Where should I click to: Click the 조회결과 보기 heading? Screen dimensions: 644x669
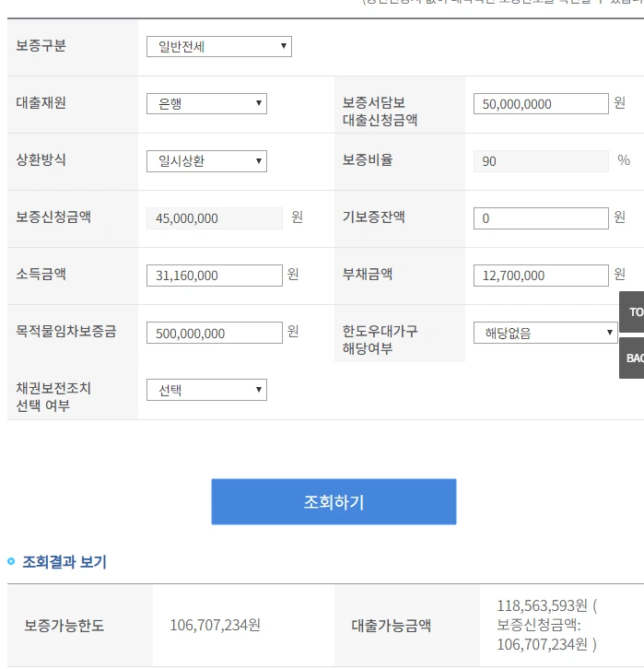[64, 561]
